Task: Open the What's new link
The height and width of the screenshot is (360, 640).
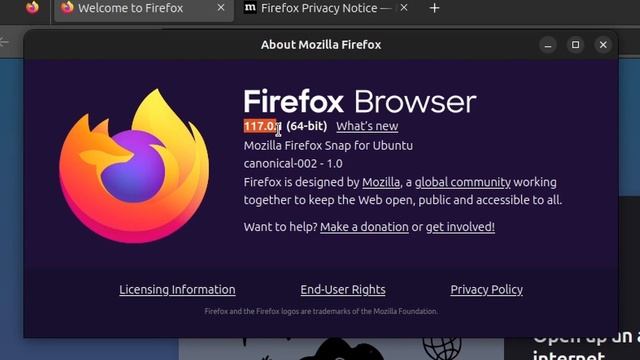Action: pyautogui.click(x=367, y=126)
